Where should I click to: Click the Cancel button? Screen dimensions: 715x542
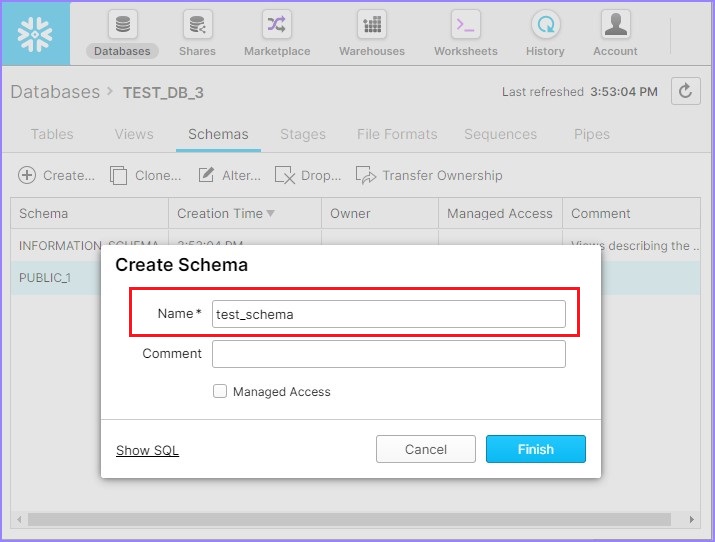(x=425, y=449)
